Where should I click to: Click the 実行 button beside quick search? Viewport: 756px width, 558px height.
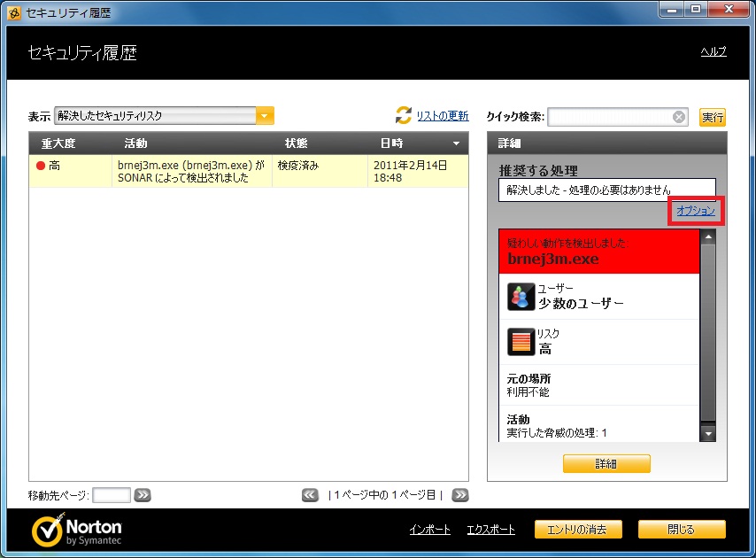coord(712,117)
